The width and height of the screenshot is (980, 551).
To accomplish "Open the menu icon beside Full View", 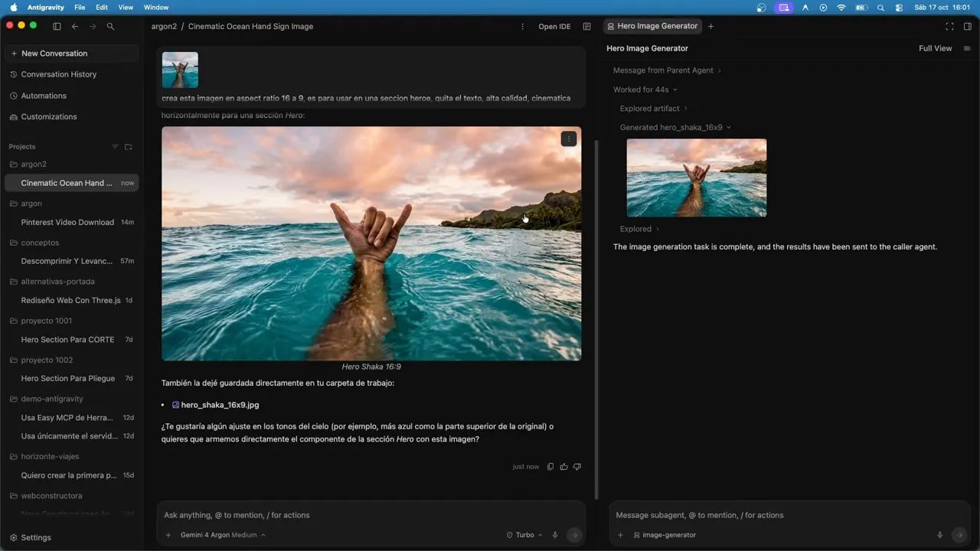I will pos(967,48).
